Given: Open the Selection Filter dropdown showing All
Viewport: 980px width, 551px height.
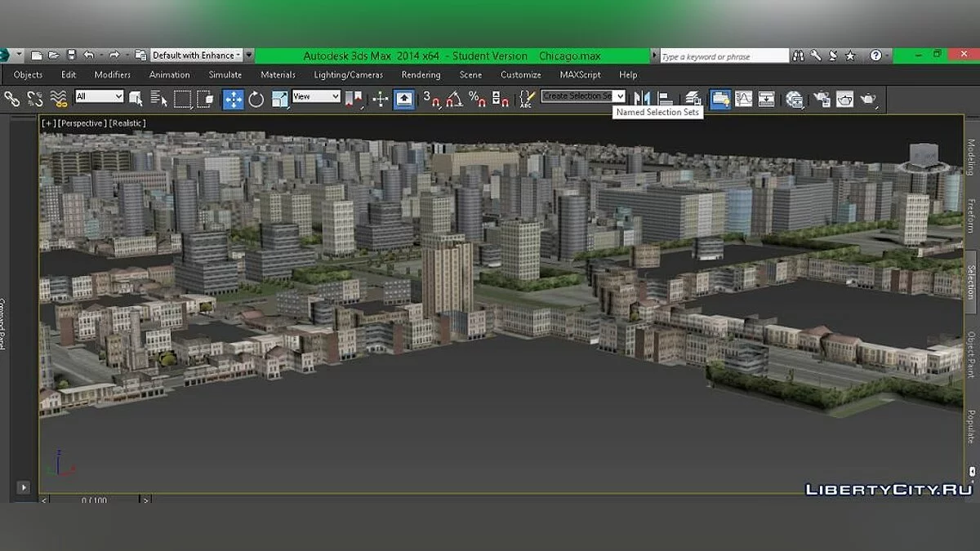Looking at the screenshot, I should click(98, 96).
